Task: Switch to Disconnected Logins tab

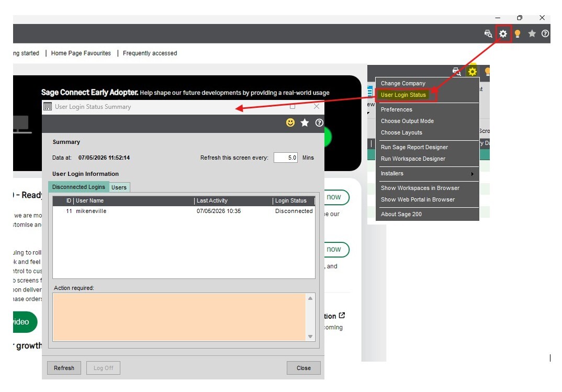Action: click(78, 187)
